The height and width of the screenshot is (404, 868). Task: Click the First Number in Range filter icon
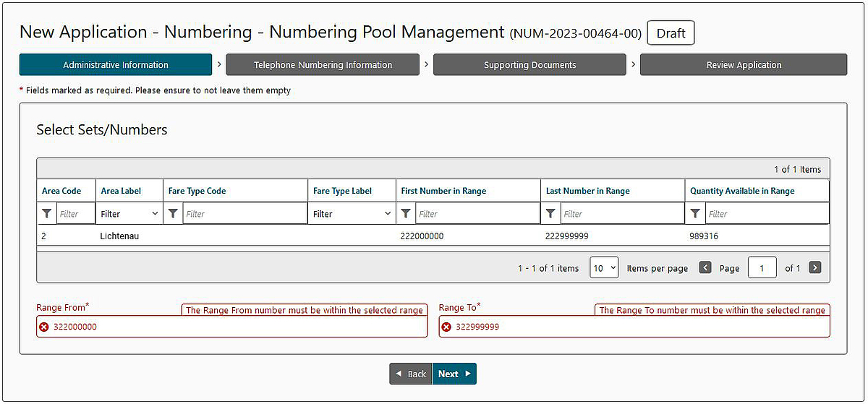[406, 214]
